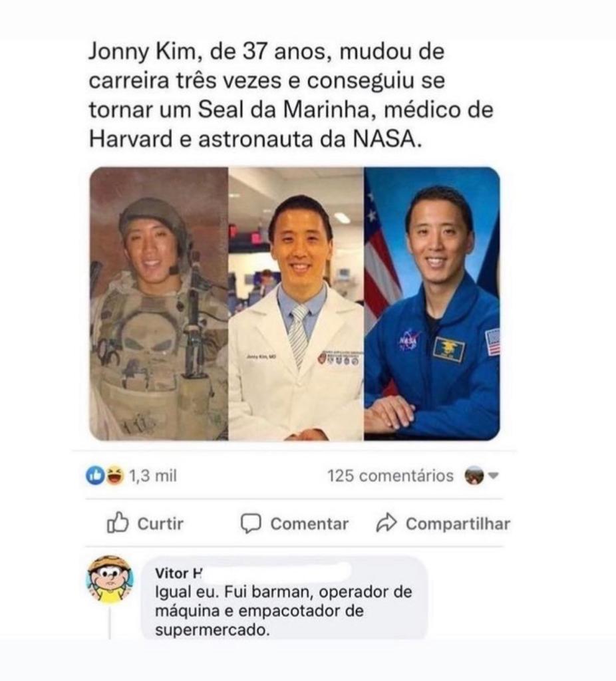Click the speech bubble icon beside Comentar
This screenshot has height=681, width=616.
click(x=250, y=523)
